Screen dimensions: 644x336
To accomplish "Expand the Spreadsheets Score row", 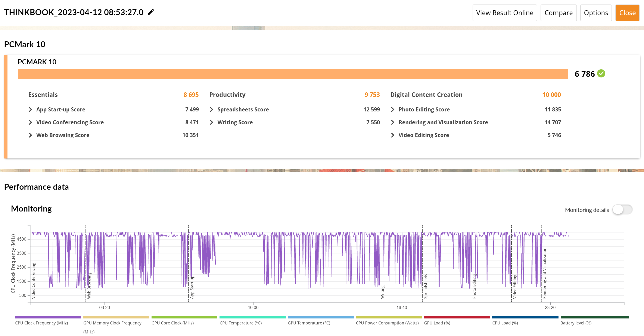I will point(212,109).
